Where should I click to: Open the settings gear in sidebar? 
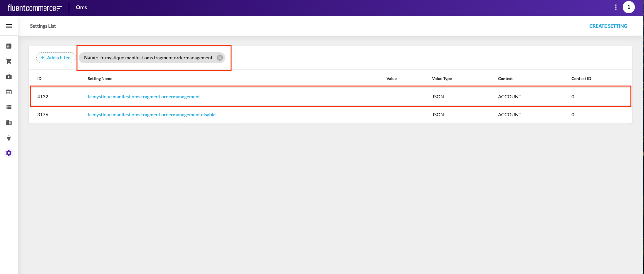(9, 153)
